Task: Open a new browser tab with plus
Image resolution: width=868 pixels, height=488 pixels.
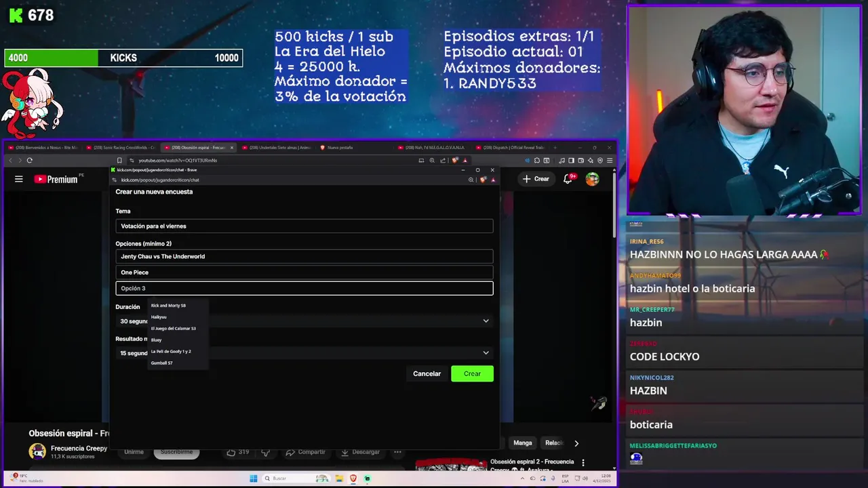Action: tap(555, 147)
